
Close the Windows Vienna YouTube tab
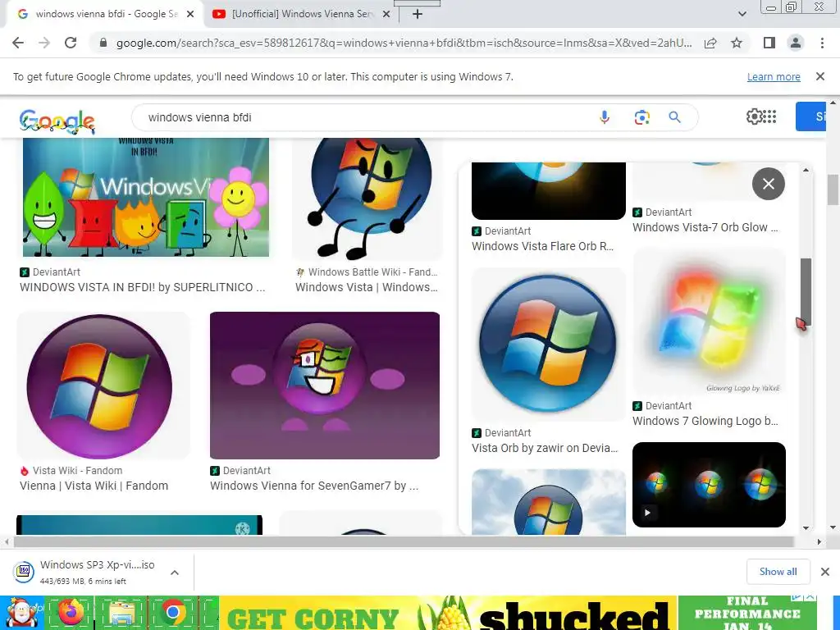(x=386, y=14)
